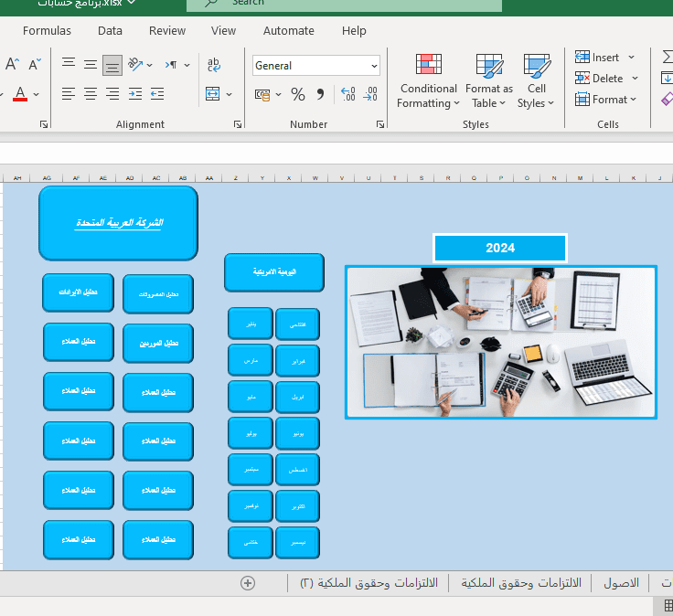This screenshot has width=673, height=616.
Task: Toggle Top Align for cell text
Action: [69, 64]
